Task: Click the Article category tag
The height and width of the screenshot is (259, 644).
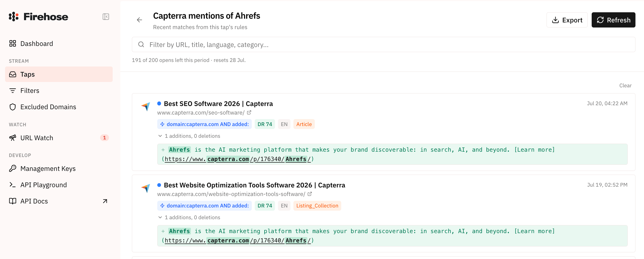Action: [304, 124]
